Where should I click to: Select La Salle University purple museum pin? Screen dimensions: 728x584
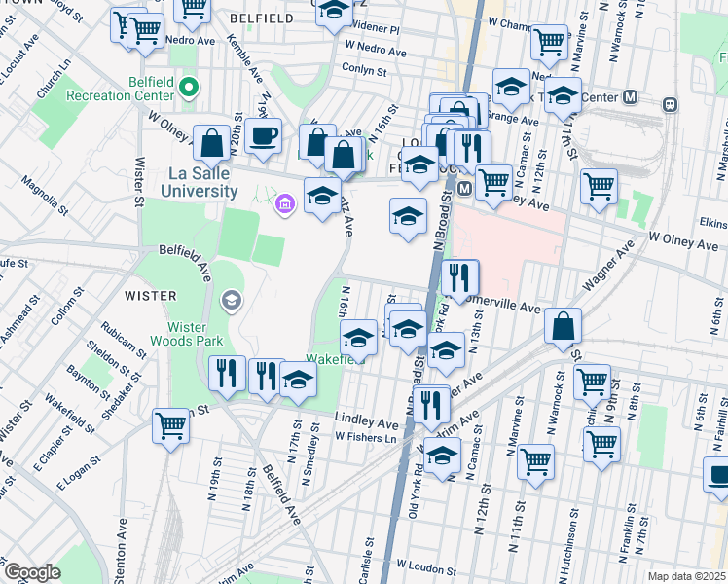pos(285,204)
